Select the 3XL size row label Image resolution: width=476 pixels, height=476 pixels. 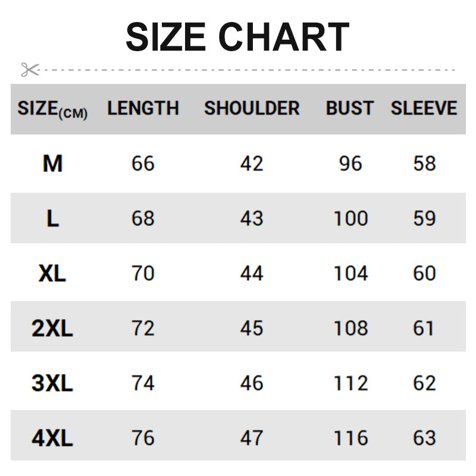pos(52,383)
